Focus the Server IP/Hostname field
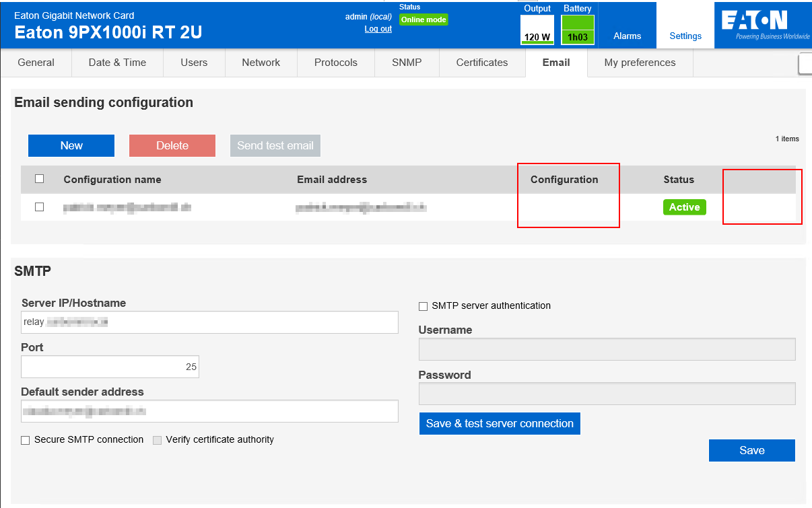Image resolution: width=812 pixels, height=508 pixels. coord(209,322)
